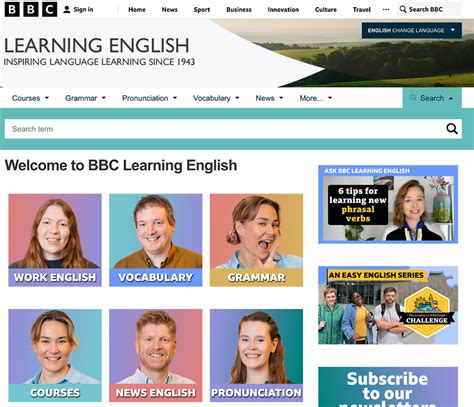Click the BBC logo

click(x=31, y=9)
